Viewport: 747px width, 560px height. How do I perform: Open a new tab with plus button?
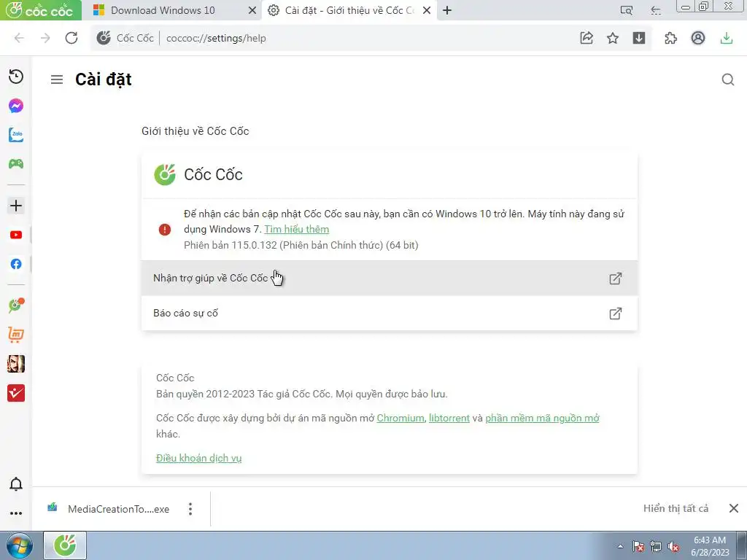click(447, 10)
